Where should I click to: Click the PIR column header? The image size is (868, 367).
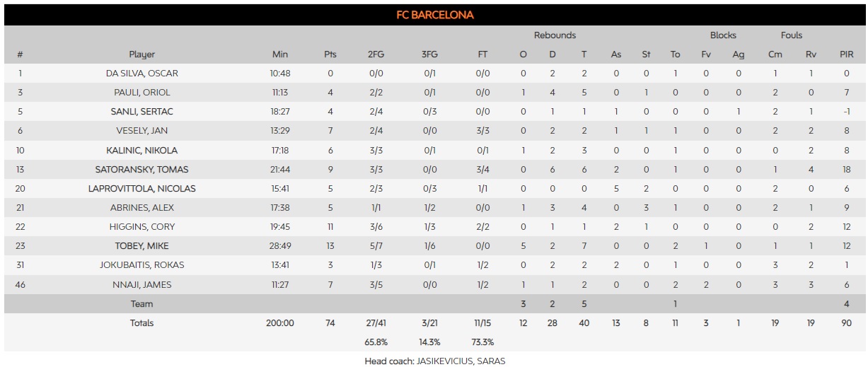[846, 54]
